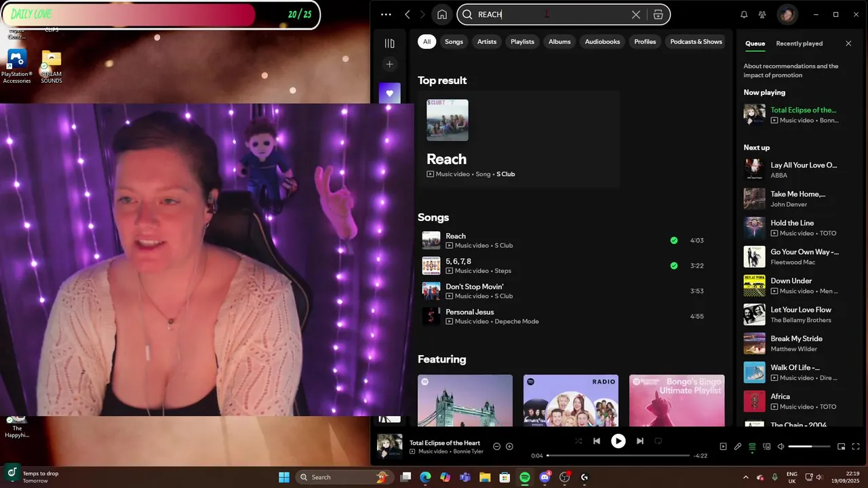Open the Bonnie Tyler link in player bar
868x488 pixels.
(x=468, y=451)
